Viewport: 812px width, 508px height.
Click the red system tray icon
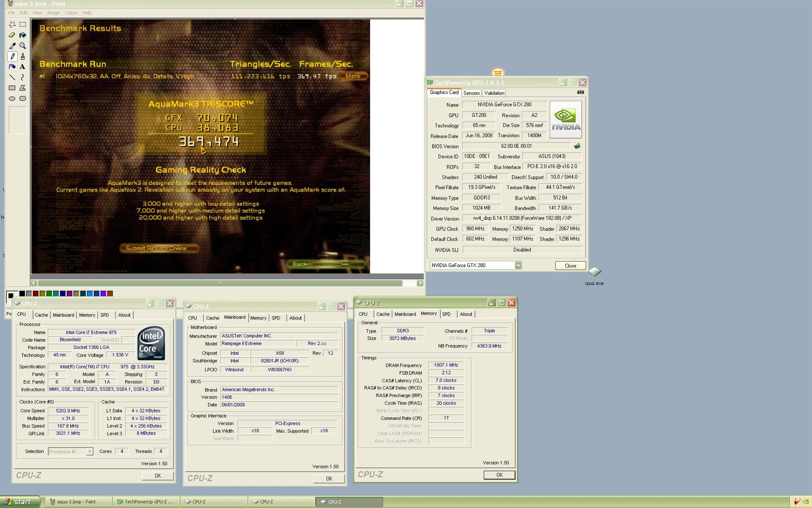click(x=797, y=502)
